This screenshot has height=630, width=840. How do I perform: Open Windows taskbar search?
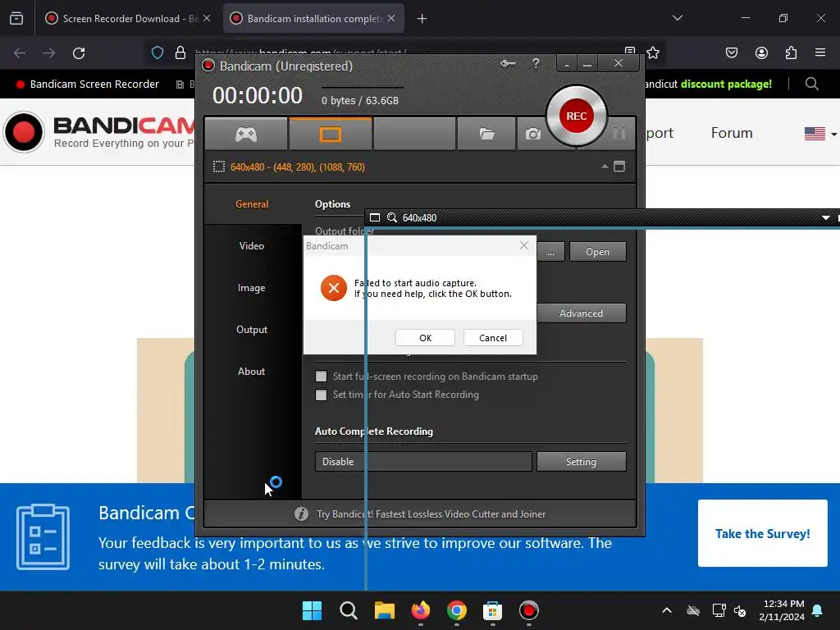(348, 610)
